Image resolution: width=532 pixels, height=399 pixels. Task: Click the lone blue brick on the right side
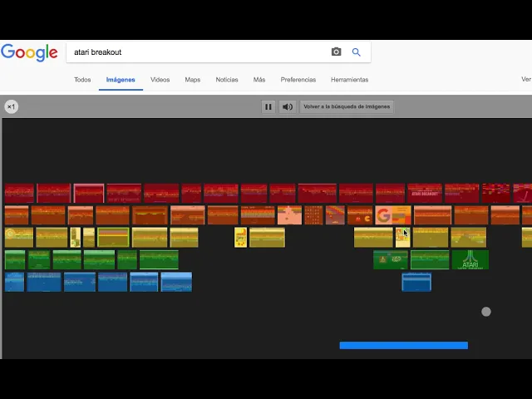(416, 282)
